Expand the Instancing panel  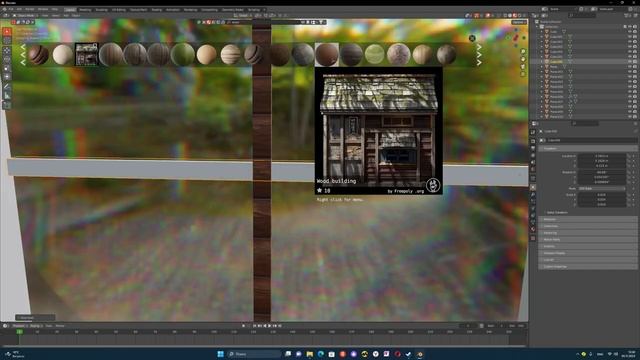[x=588, y=233]
